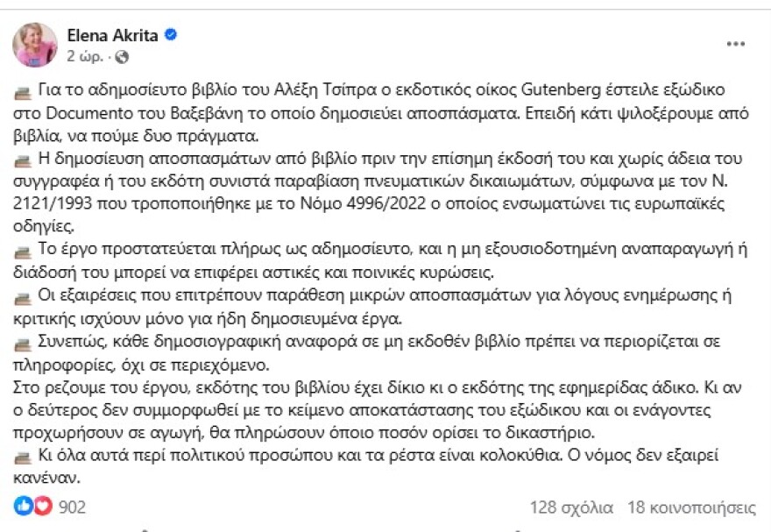771x532 pixels.
Task: View the 18 κοινοποιήσεις shares
Action: [692, 507]
